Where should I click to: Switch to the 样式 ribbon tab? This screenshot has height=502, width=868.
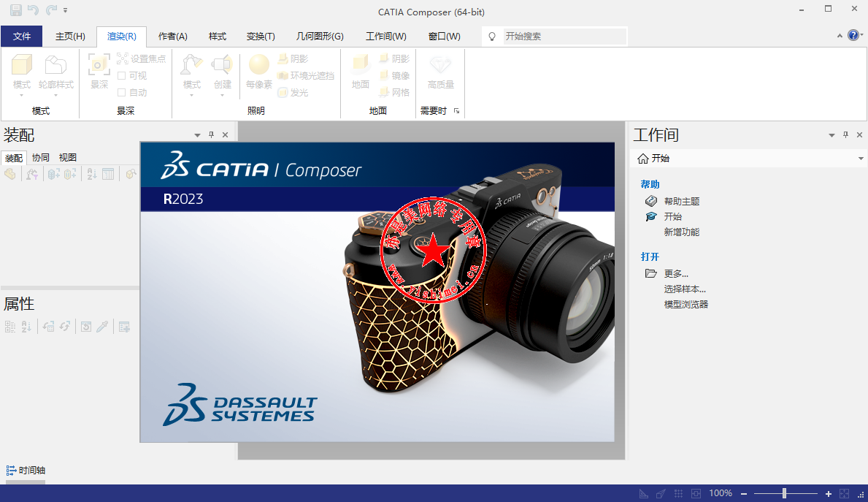[218, 37]
